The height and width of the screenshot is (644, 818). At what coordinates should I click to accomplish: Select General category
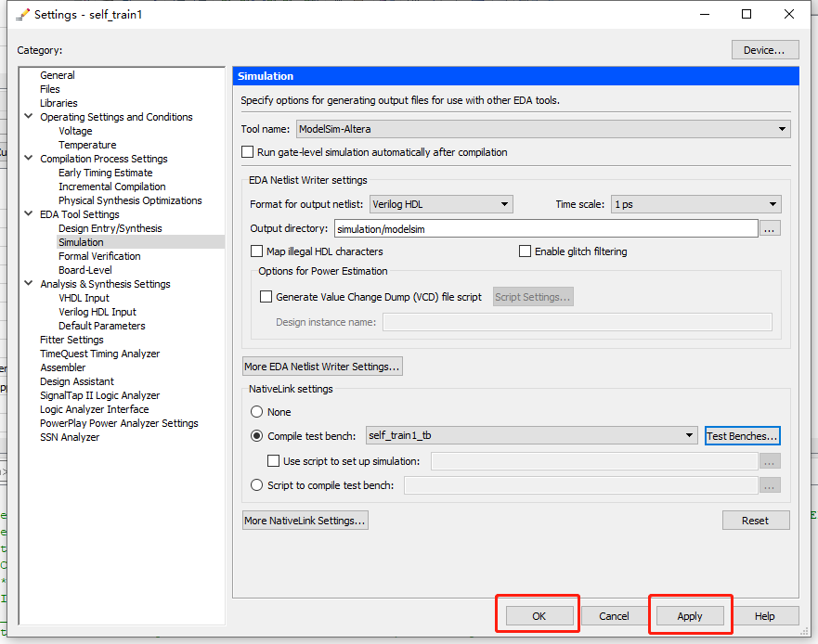pyautogui.click(x=58, y=75)
